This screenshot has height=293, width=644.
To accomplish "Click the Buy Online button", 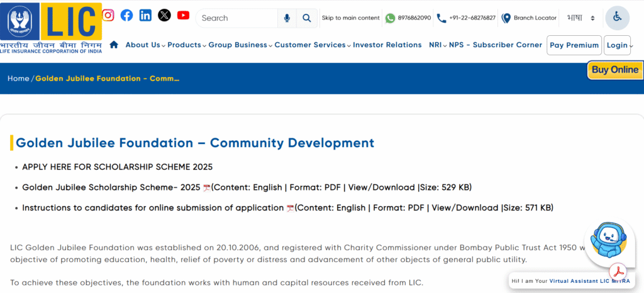I will 614,70.
